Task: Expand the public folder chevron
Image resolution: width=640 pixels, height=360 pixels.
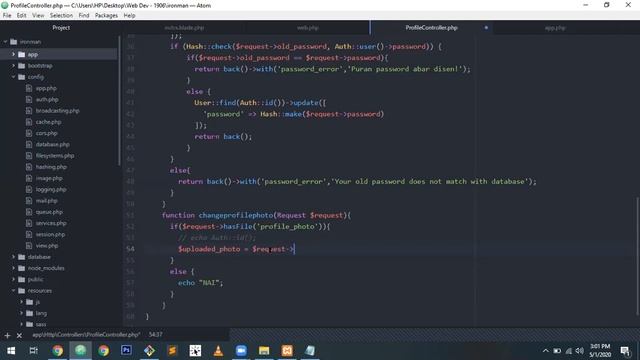Action: coord(13,279)
